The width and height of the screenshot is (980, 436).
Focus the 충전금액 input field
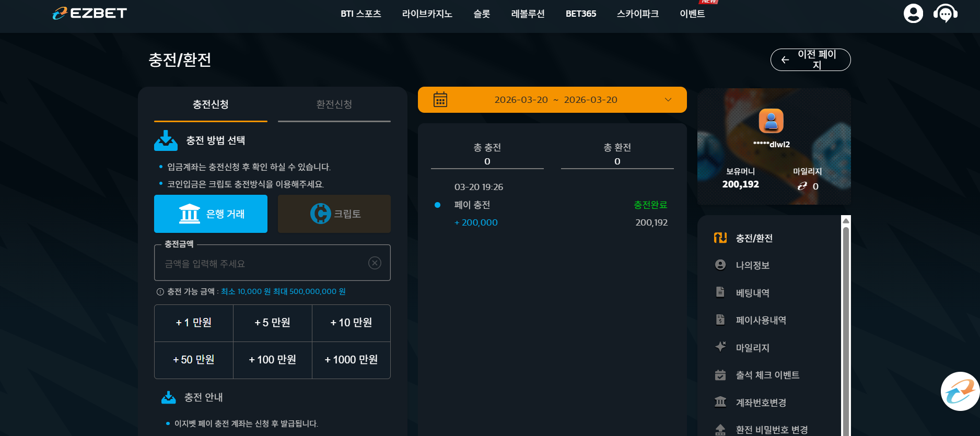pos(272,263)
